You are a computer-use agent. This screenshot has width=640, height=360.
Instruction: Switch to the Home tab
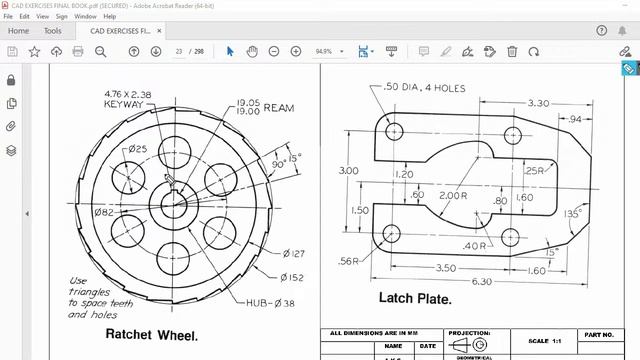(18, 31)
